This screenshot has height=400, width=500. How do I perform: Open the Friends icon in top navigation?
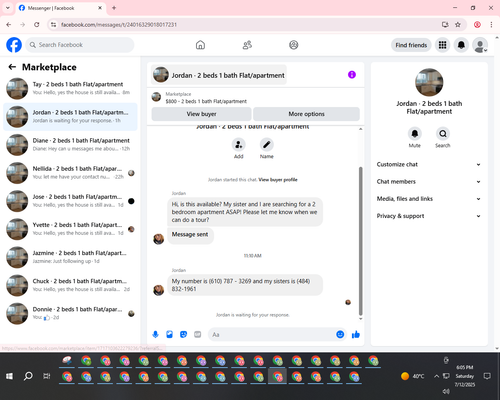247,45
